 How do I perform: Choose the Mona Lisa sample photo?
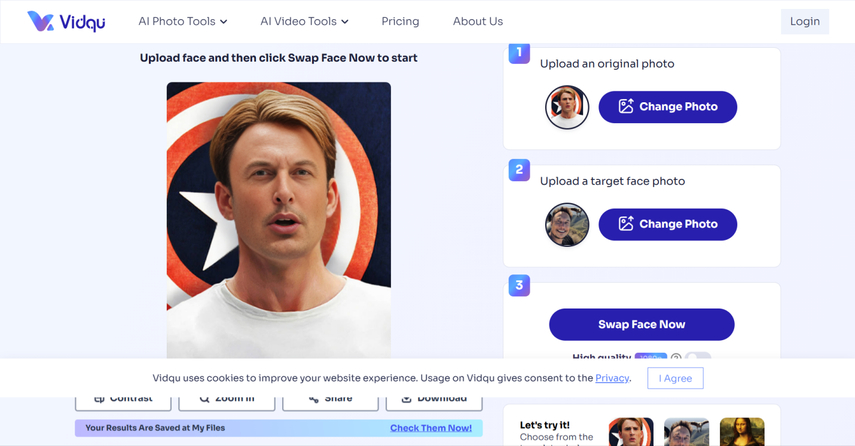[742, 432]
